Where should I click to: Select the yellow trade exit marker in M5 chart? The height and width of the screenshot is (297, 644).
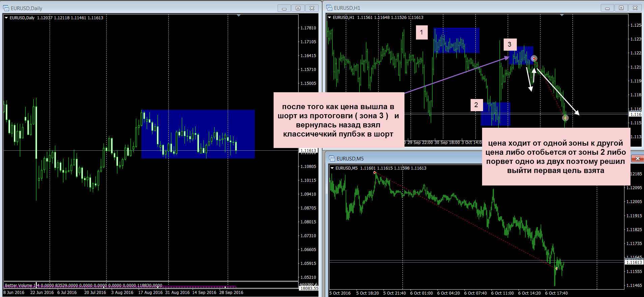(x=556, y=268)
